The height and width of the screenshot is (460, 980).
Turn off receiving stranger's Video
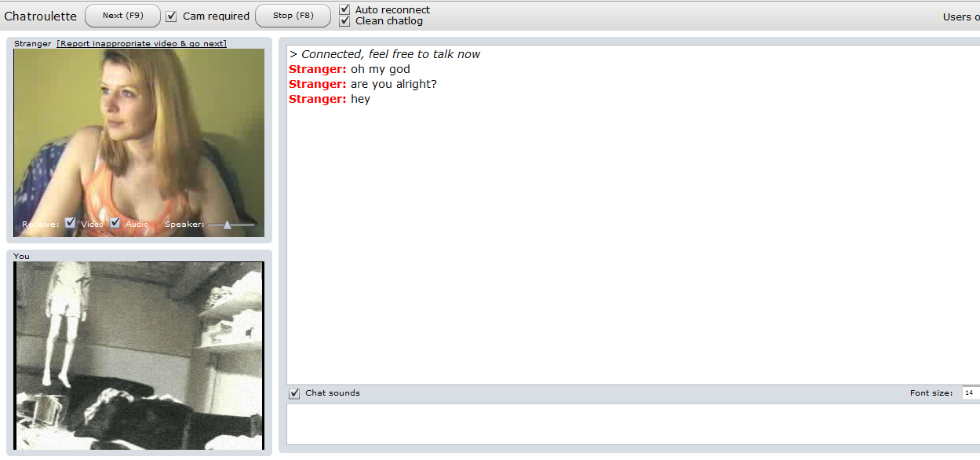[x=71, y=223]
